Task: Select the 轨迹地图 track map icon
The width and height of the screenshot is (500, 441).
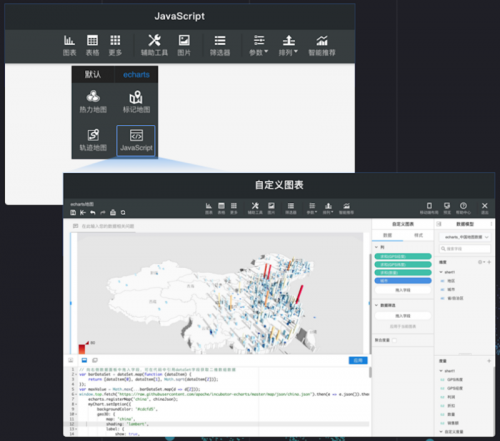Action: pos(93,140)
